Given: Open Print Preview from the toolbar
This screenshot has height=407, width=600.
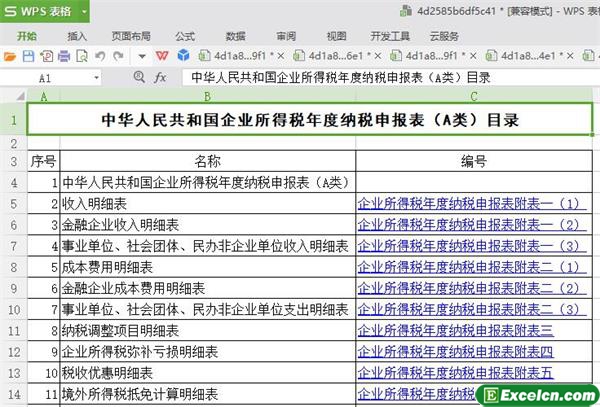Looking at the screenshot, I should tap(80, 56).
